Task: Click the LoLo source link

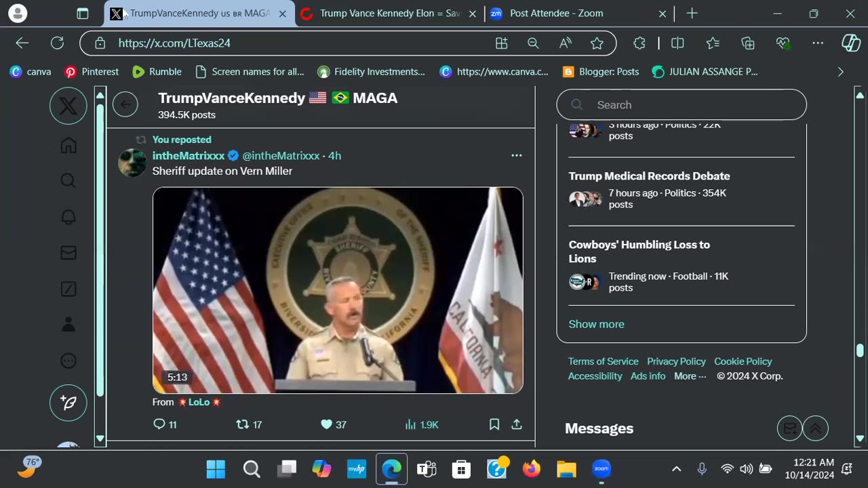Action: pyautogui.click(x=199, y=402)
